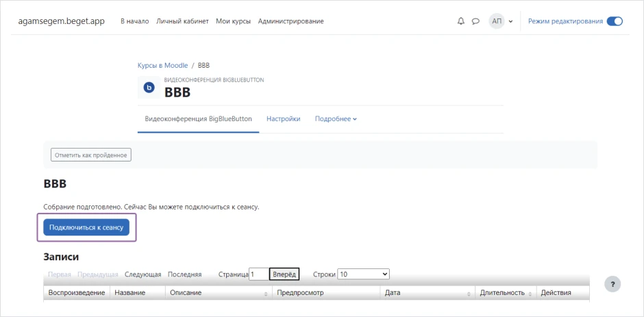Image resolution: width=644 pixels, height=317 pixels.
Task: Click the BBB breadcrumb text
Action: (204, 65)
